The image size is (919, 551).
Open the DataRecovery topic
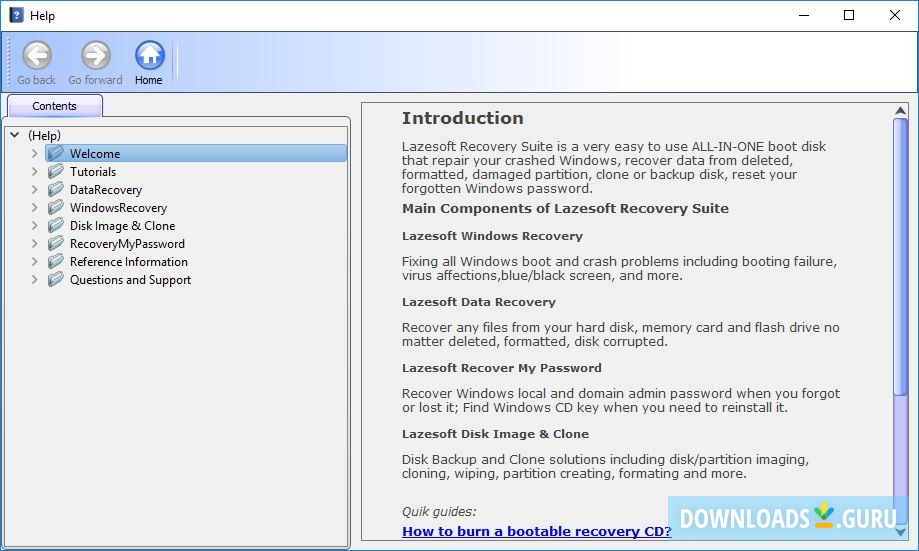coord(106,190)
